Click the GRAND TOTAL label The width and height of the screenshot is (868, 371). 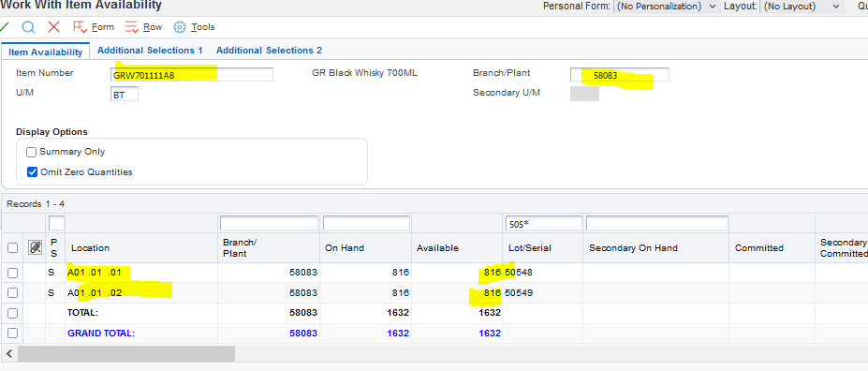point(101,334)
